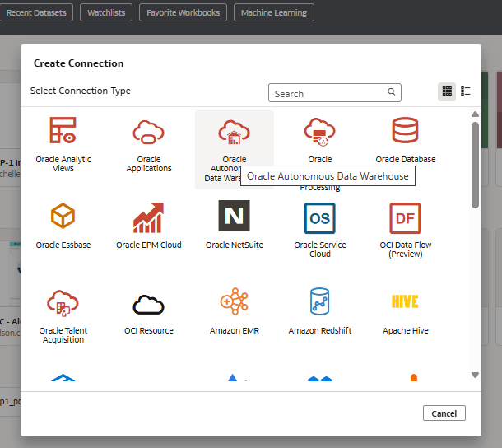Click the search magnifier icon
502x448 pixels.
(x=391, y=91)
